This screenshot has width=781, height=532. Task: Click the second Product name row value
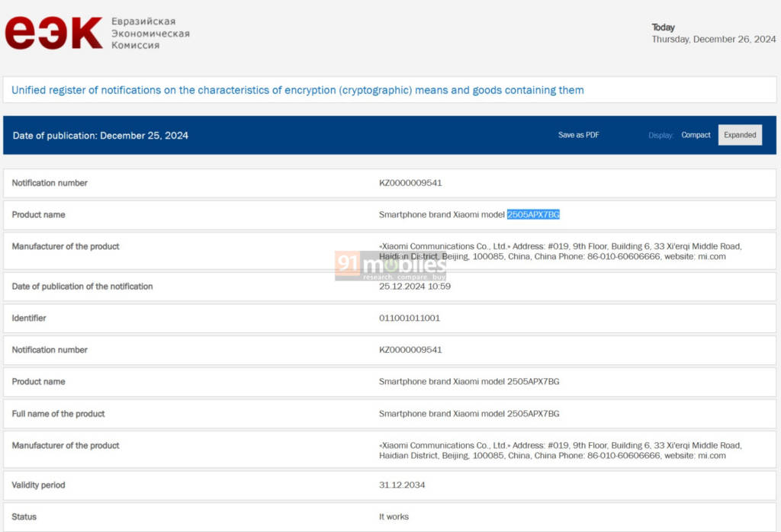click(x=469, y=382)
